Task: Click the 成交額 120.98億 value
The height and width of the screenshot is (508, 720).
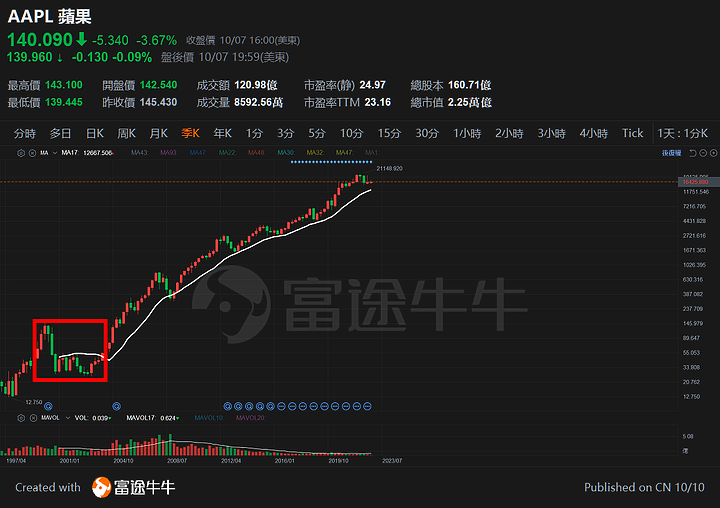Action: [256, 85]
